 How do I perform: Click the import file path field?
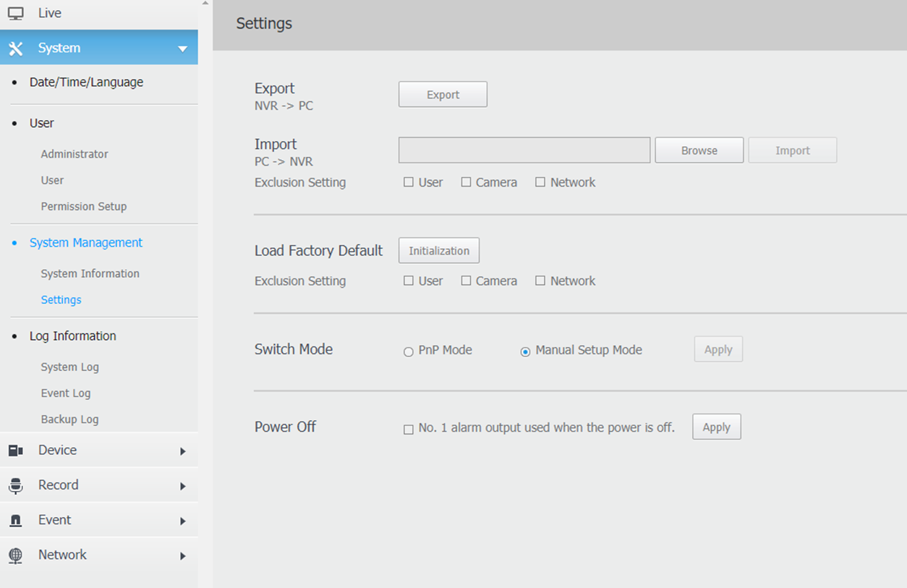pos(524,150)
